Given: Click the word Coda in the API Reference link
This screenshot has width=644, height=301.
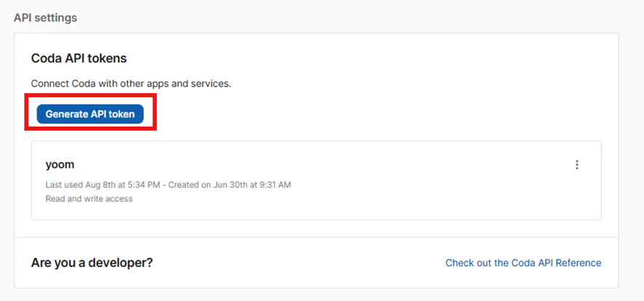Looking at the screenshot, I should click(x=522, y=262).
